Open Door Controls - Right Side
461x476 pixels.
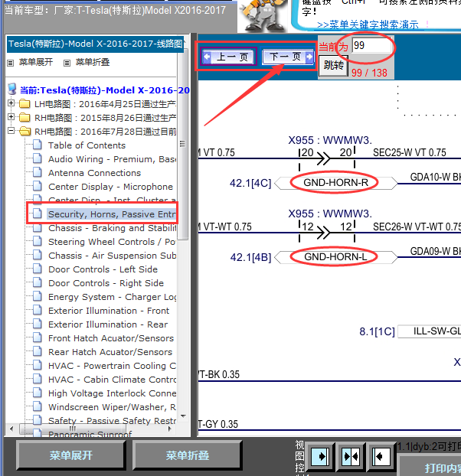pos(106,283)
